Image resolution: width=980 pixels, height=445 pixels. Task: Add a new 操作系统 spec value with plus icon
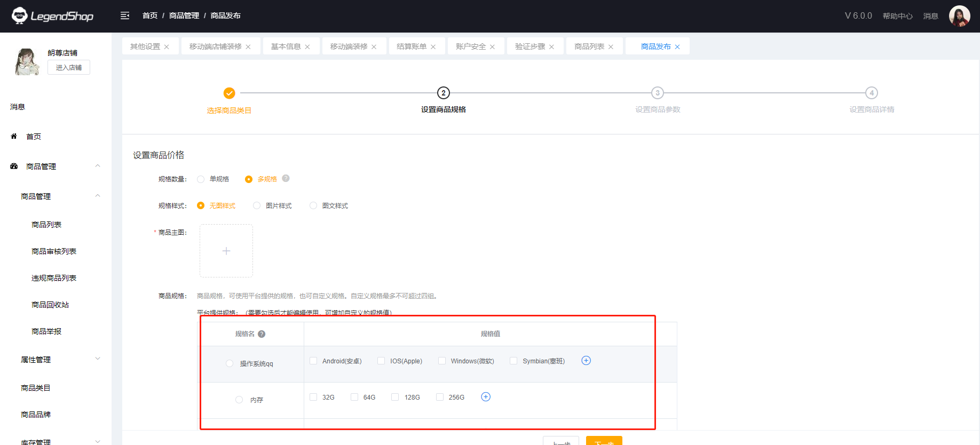[x=586, y=361]
